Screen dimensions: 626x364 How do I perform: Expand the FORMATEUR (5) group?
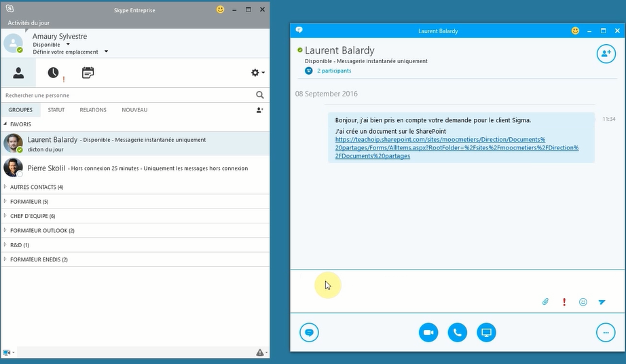click(5, 201)
